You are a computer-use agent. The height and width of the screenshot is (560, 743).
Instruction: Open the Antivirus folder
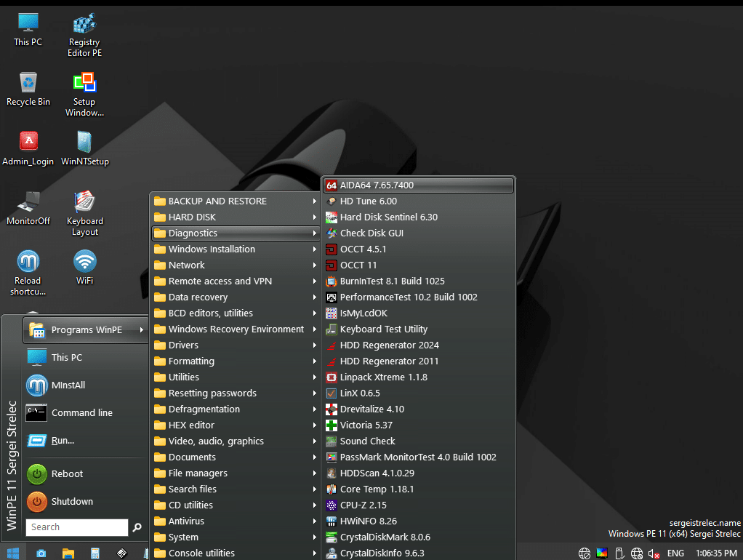(x=235, y=521)
